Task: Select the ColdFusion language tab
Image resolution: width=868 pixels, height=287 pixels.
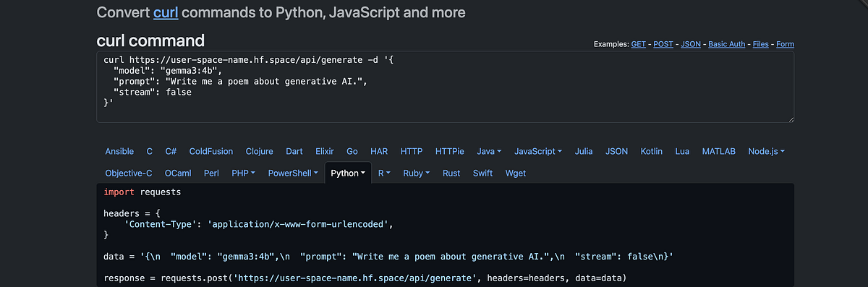Action: click(211, 151)
